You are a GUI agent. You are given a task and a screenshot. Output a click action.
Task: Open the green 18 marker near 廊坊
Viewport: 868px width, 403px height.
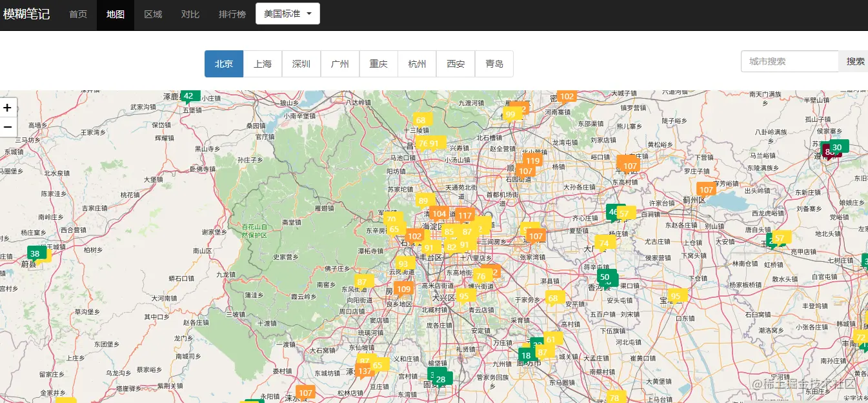click(x=526, y=355)
